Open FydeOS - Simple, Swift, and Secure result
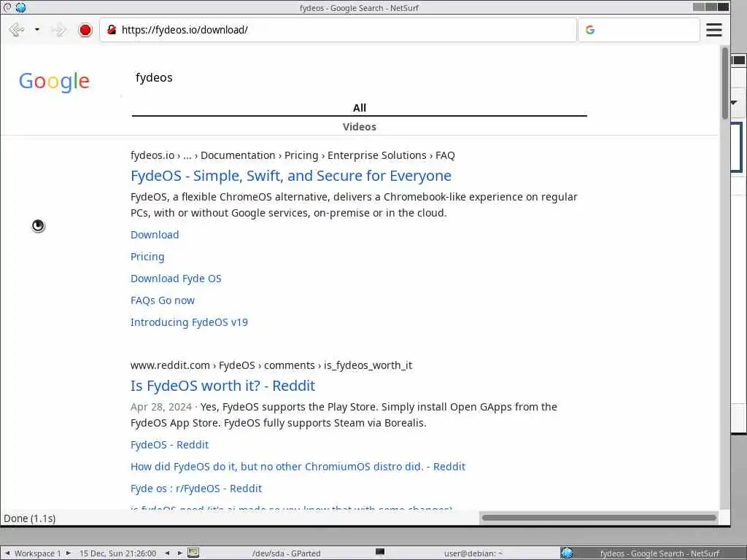Image resolution: width=747 pixels, height=560 pixels. [x=290, y=176]
